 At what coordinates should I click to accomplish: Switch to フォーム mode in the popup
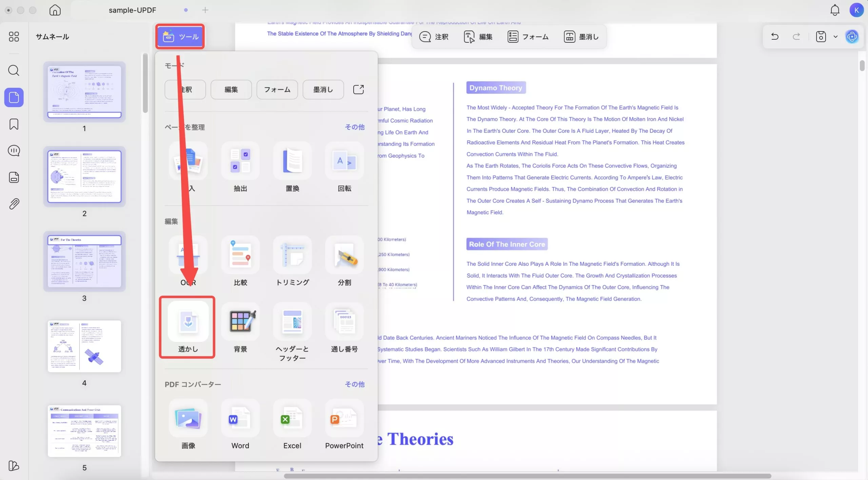coord(277,89)
